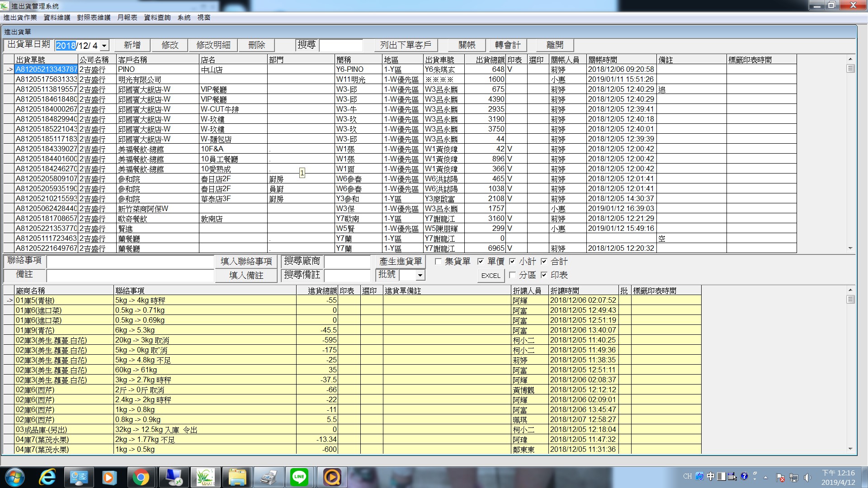Open Google Chrome from the taskbar

pyautogui.click(x=141, y=477)
